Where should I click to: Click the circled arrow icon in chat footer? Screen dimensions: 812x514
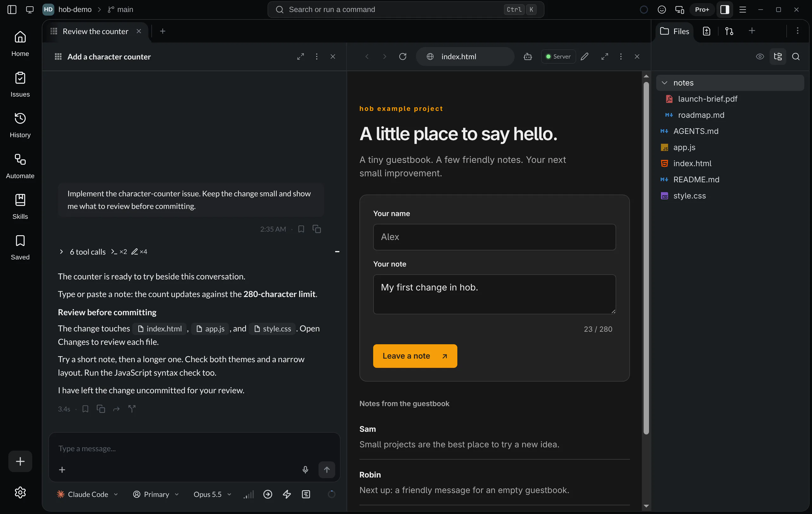[x=268, y=494]
